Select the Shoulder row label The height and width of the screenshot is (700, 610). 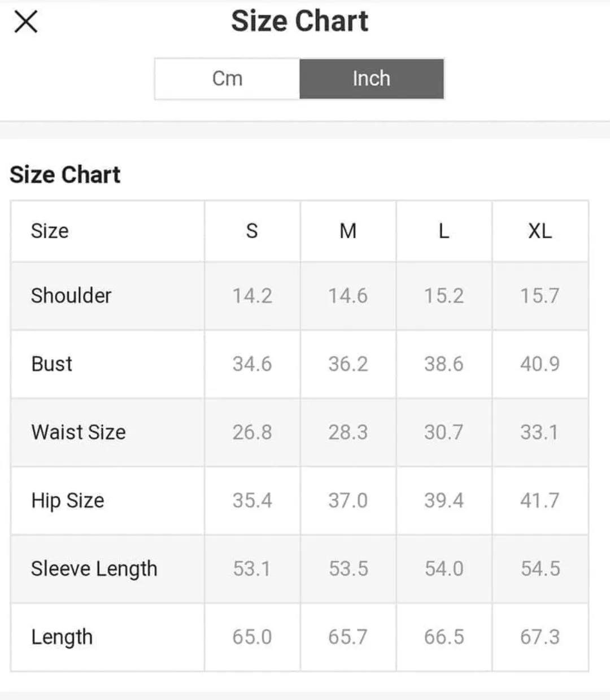(71, 295)
